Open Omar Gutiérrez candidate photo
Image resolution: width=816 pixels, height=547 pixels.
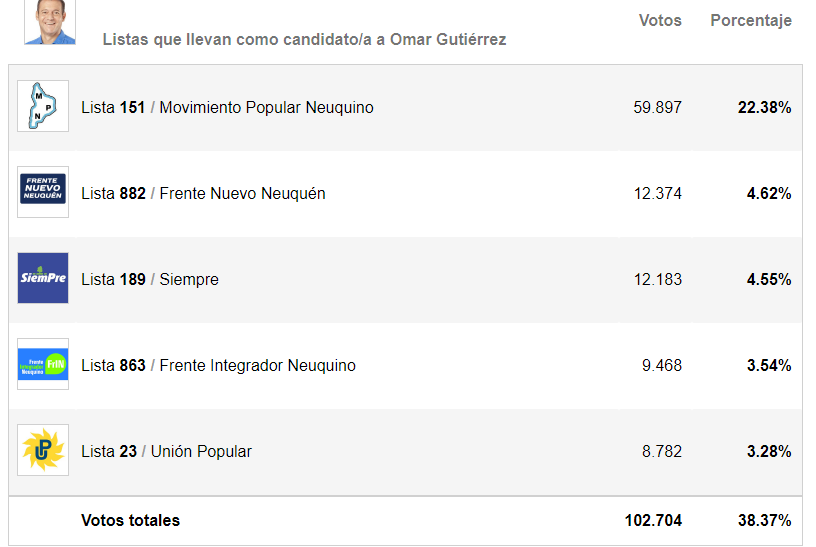point(50,22)
